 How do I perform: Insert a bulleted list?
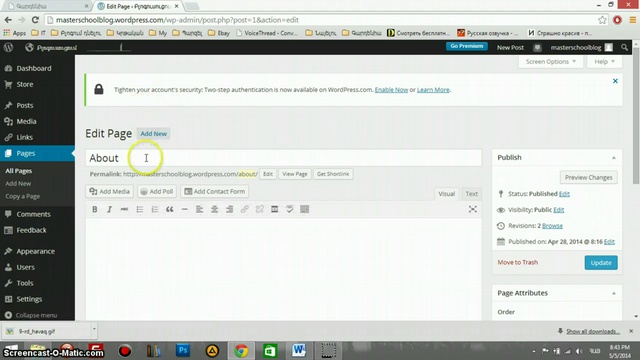click(140, 209)
